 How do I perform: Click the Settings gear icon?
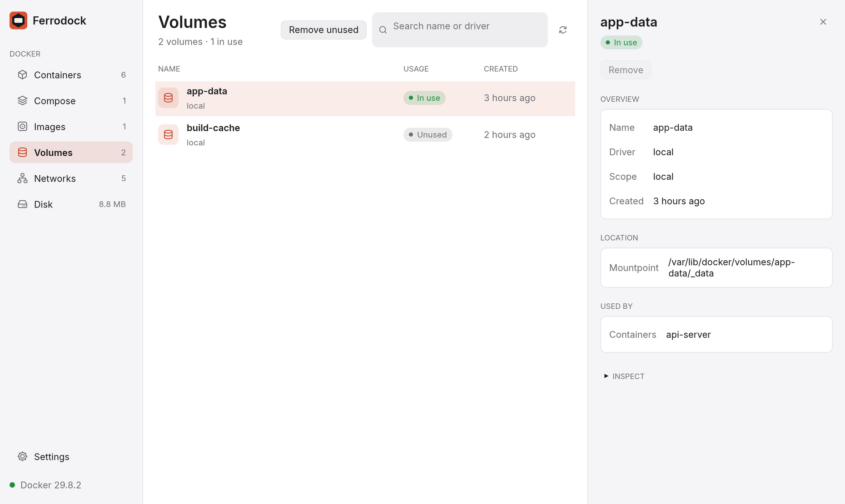[x=22, y=456]
